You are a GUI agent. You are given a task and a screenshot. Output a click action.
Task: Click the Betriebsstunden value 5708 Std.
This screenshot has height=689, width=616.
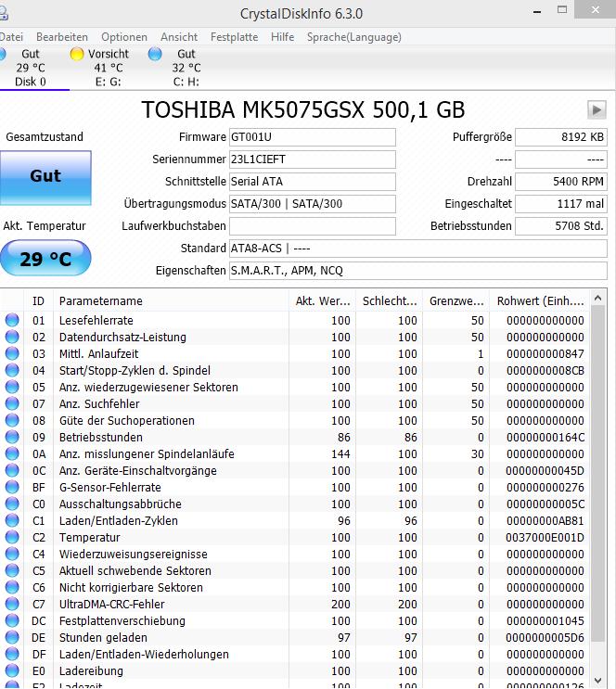[x=561, y=226]
